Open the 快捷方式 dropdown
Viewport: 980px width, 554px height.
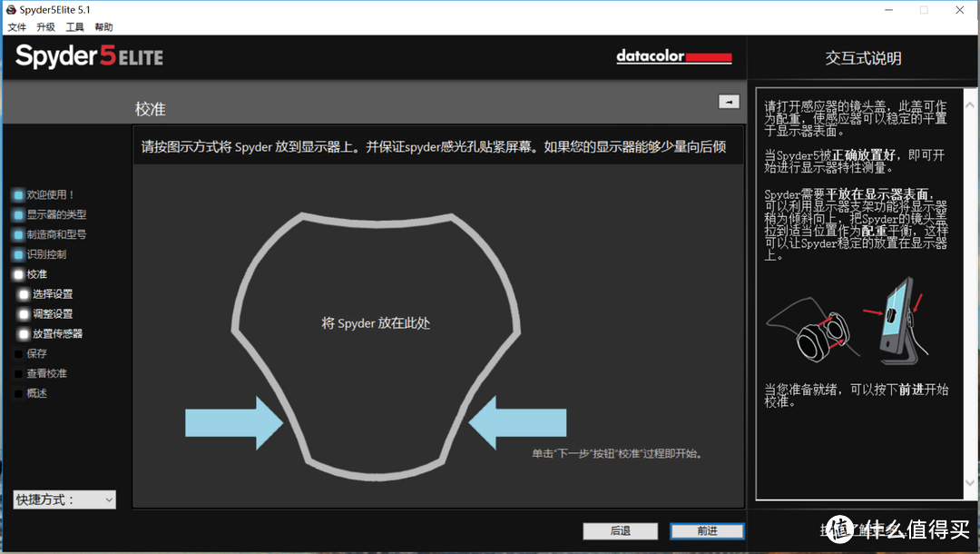tap(64, 500)
